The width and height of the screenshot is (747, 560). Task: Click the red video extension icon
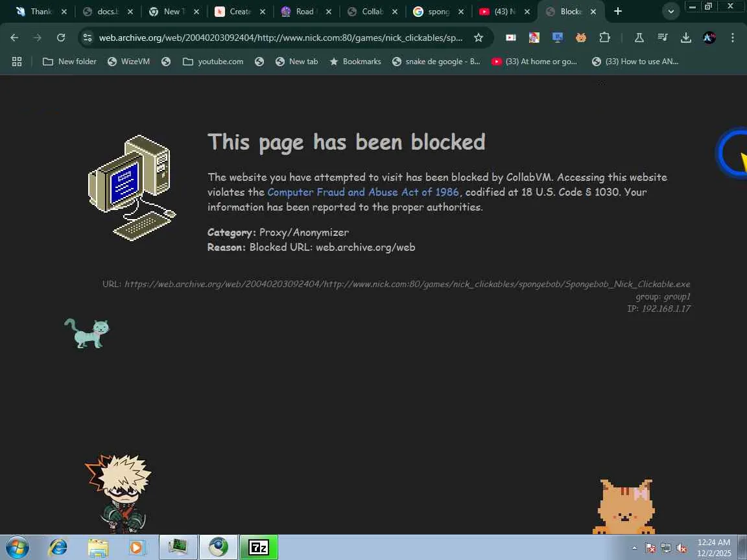tap(511, 38)
